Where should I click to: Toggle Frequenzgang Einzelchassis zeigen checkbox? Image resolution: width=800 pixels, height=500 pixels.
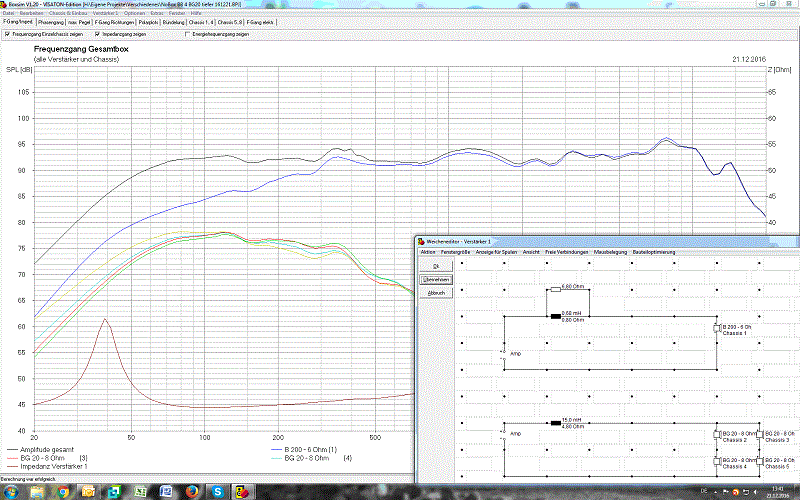click(x=8, y=33)
